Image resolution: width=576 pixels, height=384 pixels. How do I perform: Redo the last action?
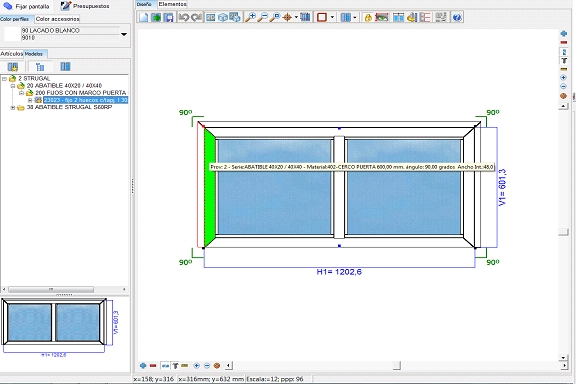pyautogui.click(x=197, y=17)
